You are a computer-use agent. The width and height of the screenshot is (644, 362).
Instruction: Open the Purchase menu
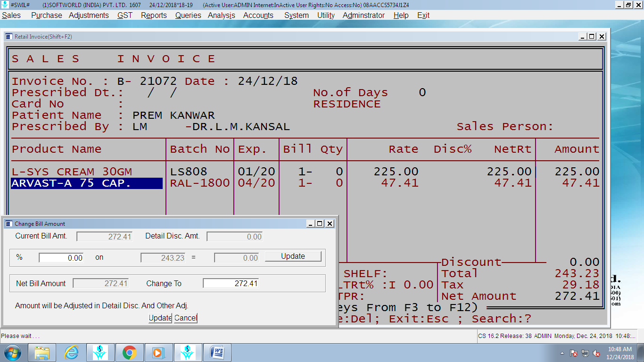point(47,15)
